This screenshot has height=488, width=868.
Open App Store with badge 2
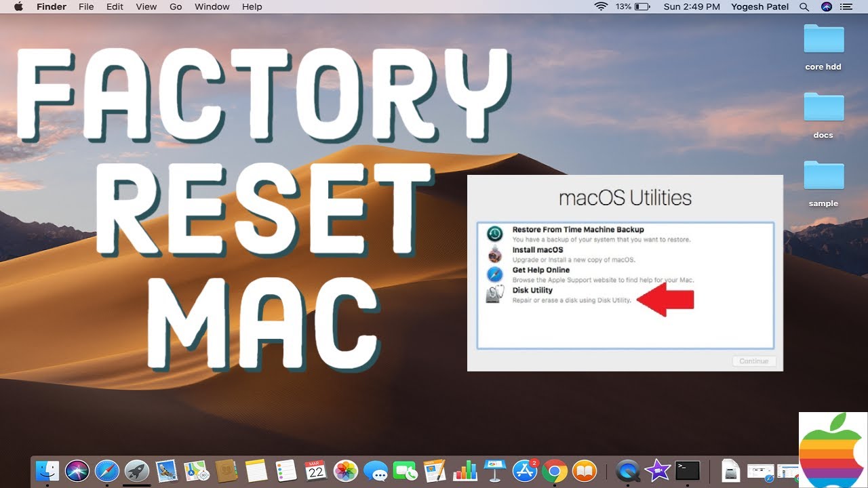(x=525, y=470)
